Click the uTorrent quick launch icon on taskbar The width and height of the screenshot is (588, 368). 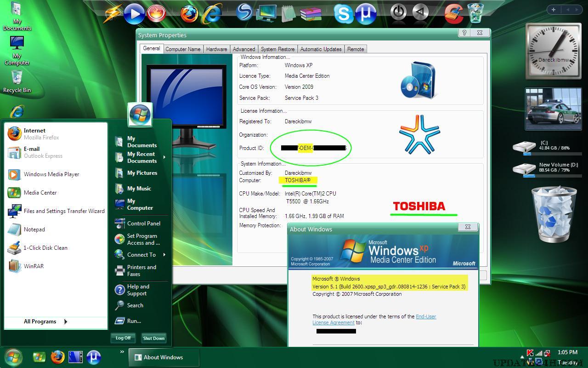click(94, 357)
